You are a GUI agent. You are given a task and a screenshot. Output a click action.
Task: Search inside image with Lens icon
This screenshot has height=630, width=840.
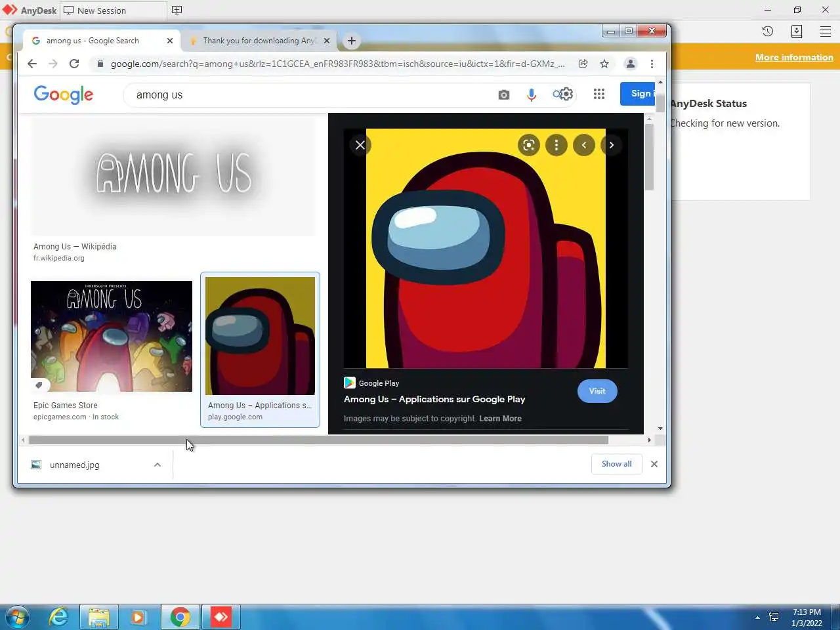pos(528,145)
